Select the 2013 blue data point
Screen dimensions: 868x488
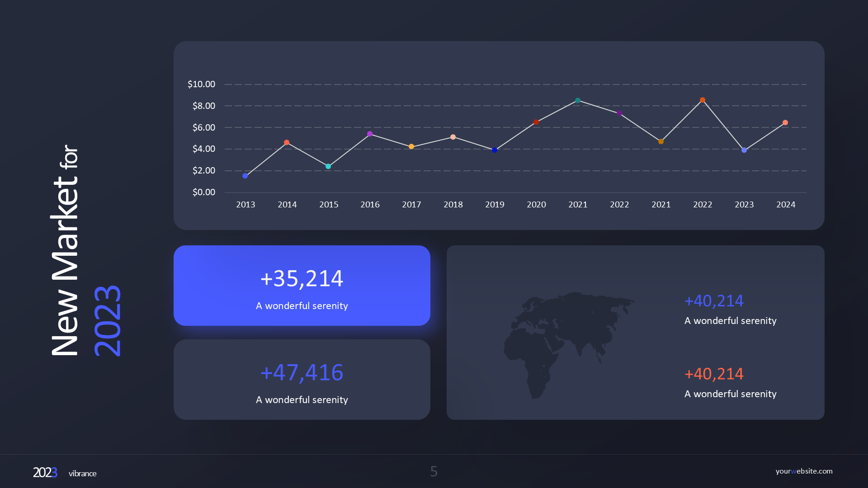tap(245, 175)
